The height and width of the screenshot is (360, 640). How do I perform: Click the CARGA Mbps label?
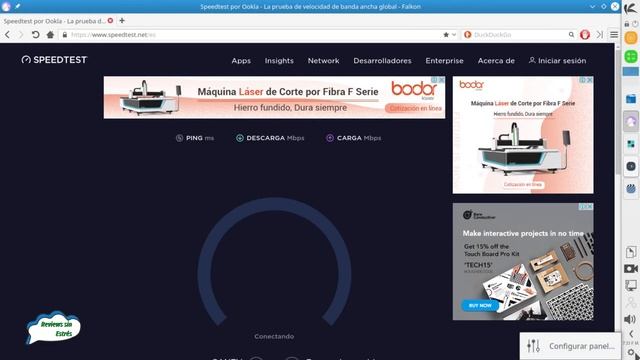(359, 138)
